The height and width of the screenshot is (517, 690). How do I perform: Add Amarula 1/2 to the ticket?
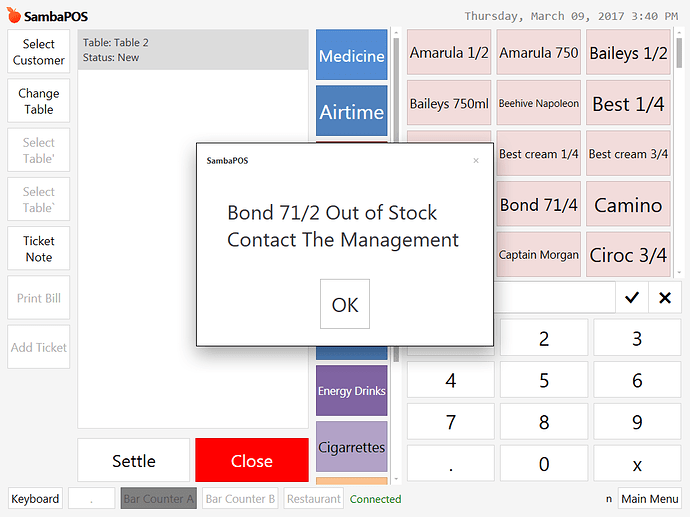(x=449, y=53)
